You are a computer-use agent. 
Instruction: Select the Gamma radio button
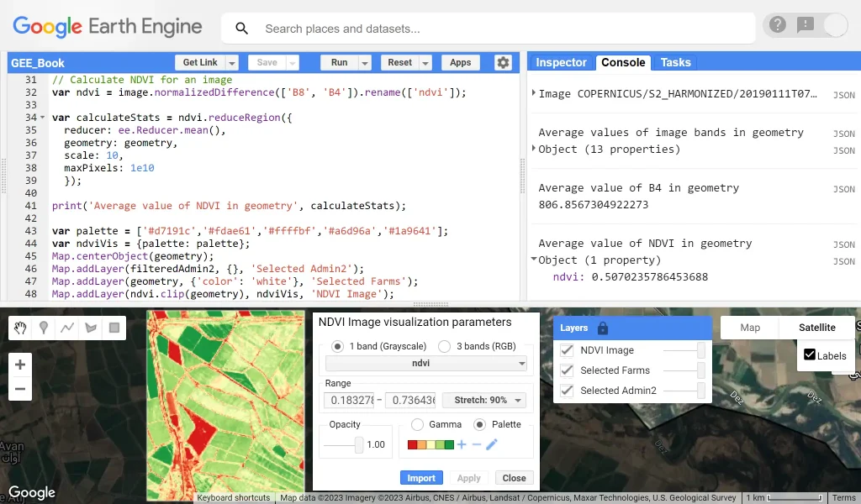click(x=417, y=424)
